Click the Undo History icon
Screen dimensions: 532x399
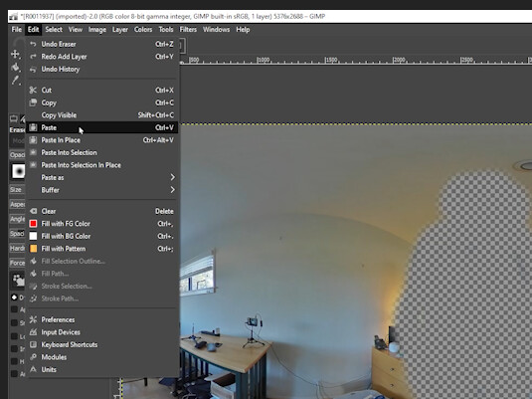(33, 70)
